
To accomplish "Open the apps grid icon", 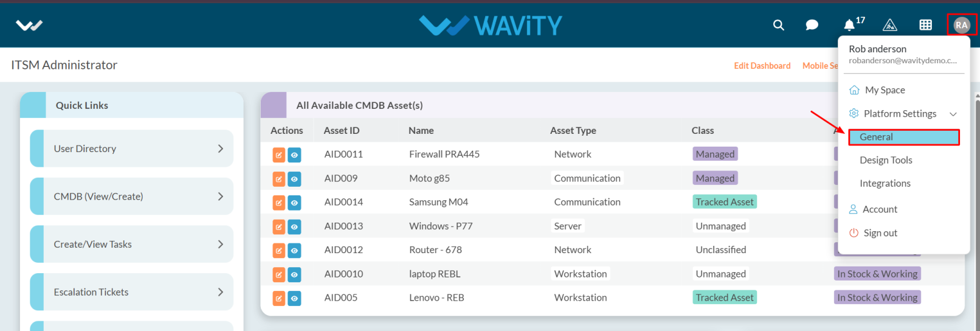I will tap(925, 25).
